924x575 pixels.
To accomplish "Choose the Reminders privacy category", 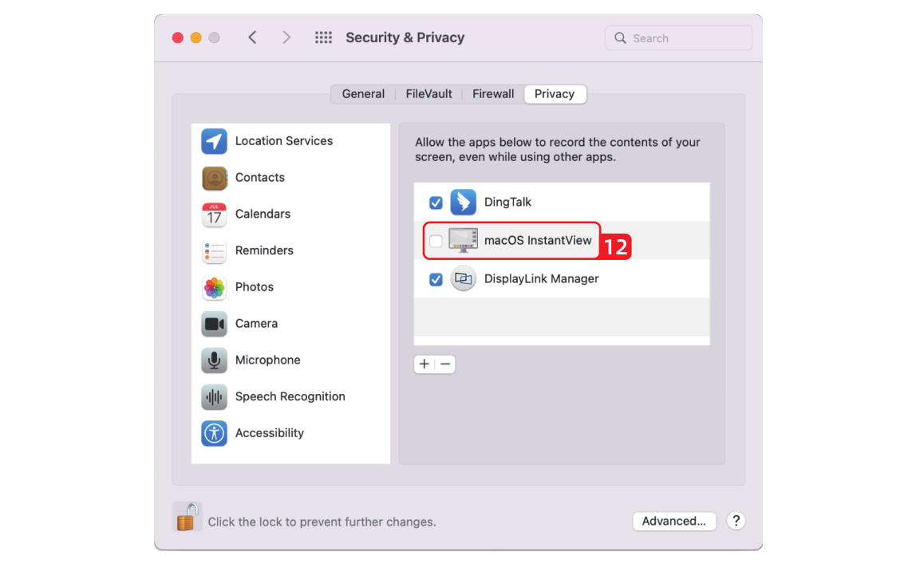I will pyautogui.click(x=263, y=250).
